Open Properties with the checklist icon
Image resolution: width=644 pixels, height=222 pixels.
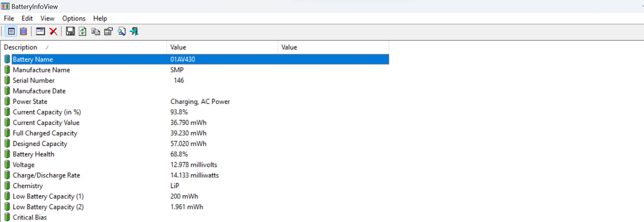[108, 31]
